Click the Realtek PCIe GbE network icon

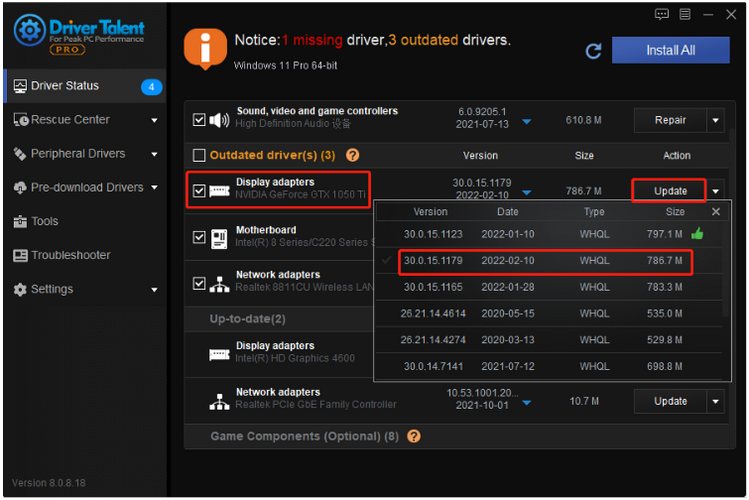pos(219,402)
